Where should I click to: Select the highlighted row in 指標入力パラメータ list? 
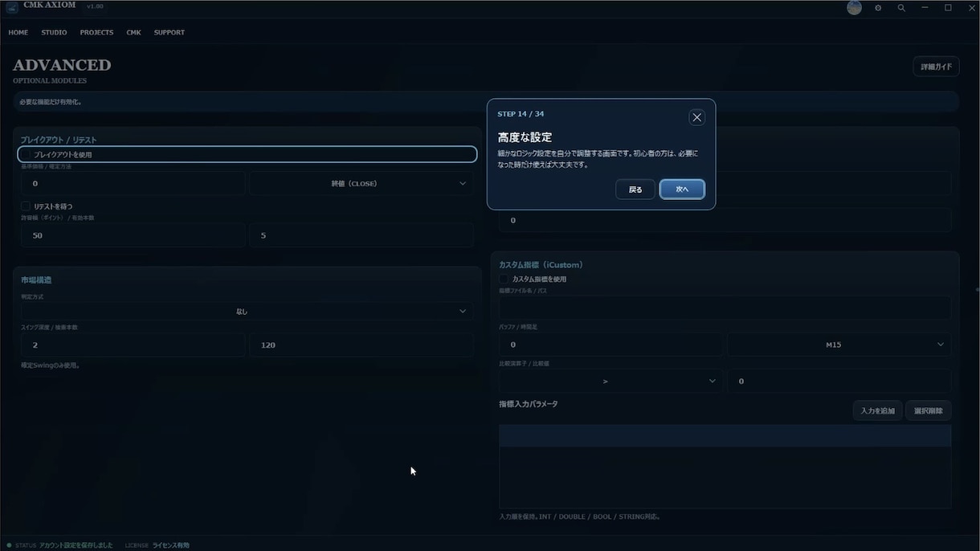click(725, 436)
